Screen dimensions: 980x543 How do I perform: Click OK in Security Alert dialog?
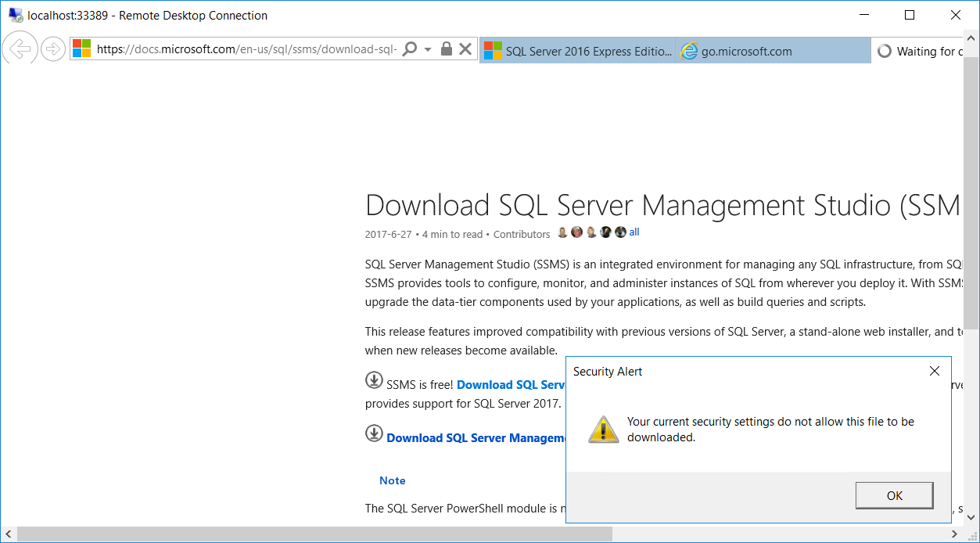[895, 495]
